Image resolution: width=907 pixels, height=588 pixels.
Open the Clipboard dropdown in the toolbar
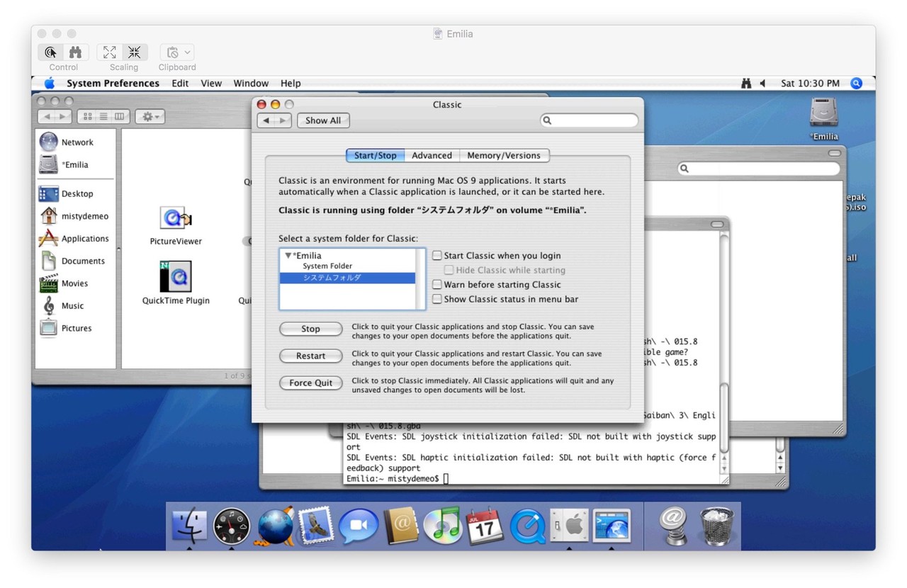[x=176, y=52]
